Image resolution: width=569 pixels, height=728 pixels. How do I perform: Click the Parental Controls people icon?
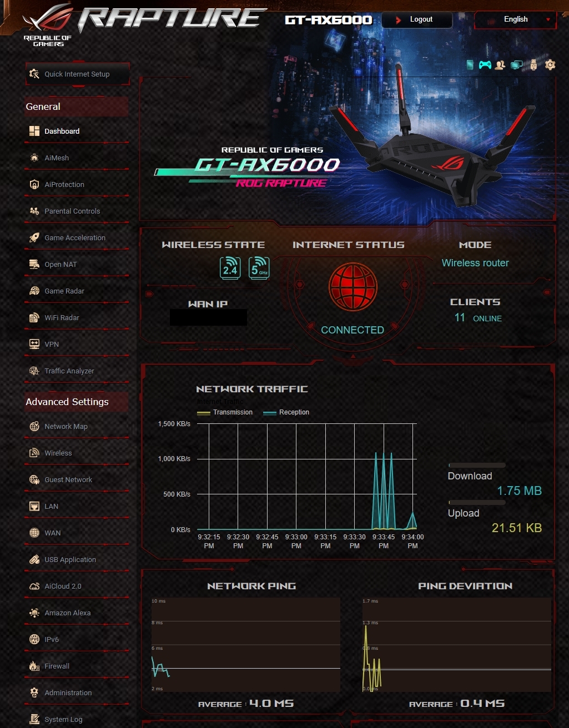tap(34, 211)
